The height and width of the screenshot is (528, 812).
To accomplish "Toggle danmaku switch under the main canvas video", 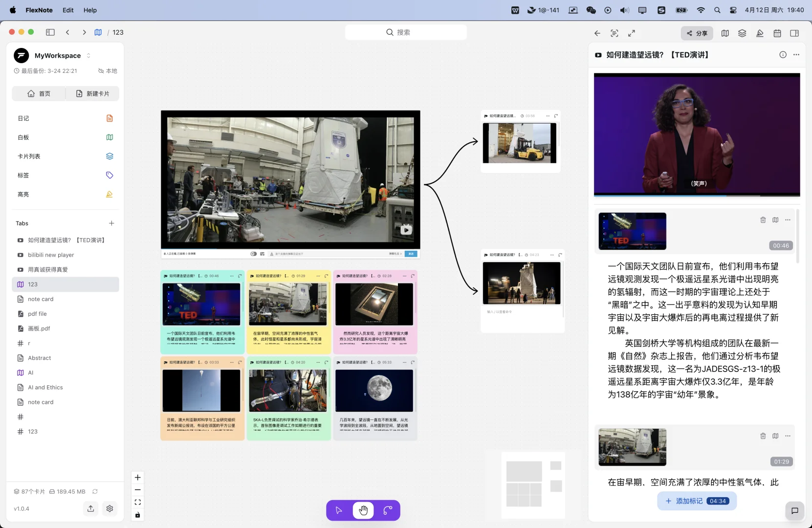I will [253, 254].
